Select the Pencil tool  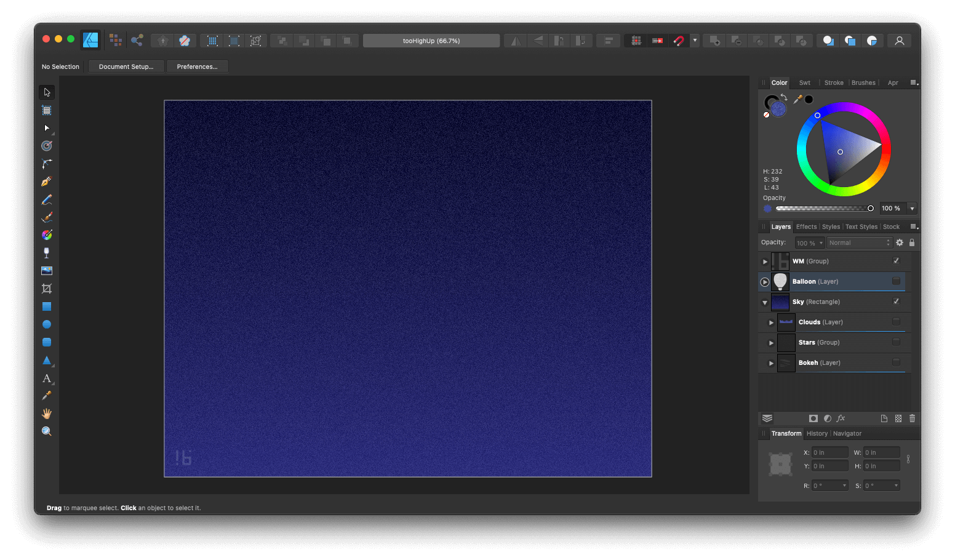pyautogui.click(x=46, y=199)
